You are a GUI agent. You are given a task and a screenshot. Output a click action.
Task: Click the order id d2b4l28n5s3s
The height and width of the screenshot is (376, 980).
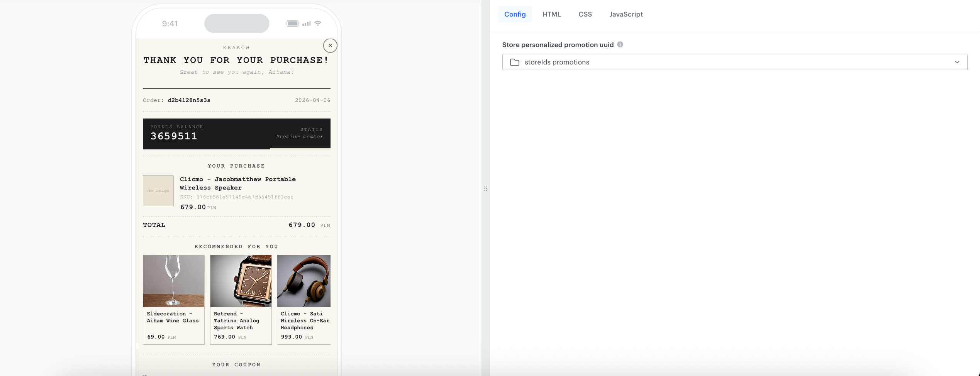189,100
